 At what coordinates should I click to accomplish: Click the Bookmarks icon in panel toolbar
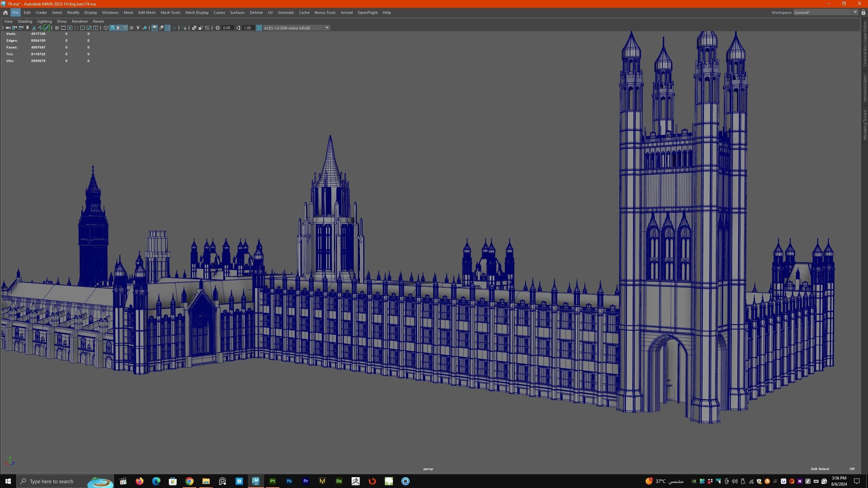(x=27, y=28)
